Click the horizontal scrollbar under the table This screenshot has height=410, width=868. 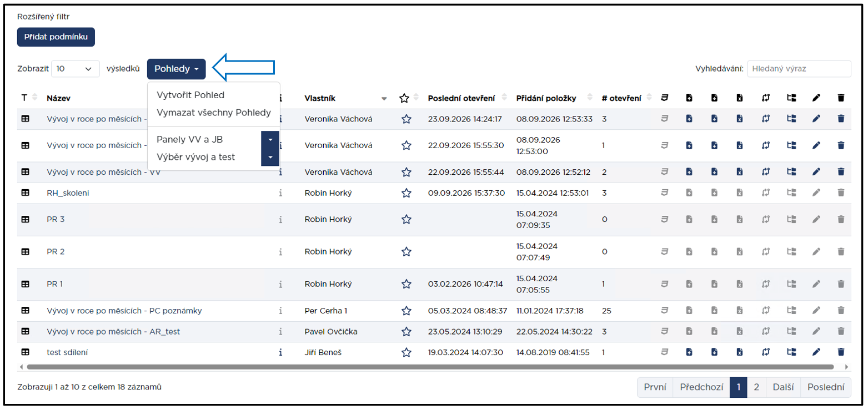(430, 367)
